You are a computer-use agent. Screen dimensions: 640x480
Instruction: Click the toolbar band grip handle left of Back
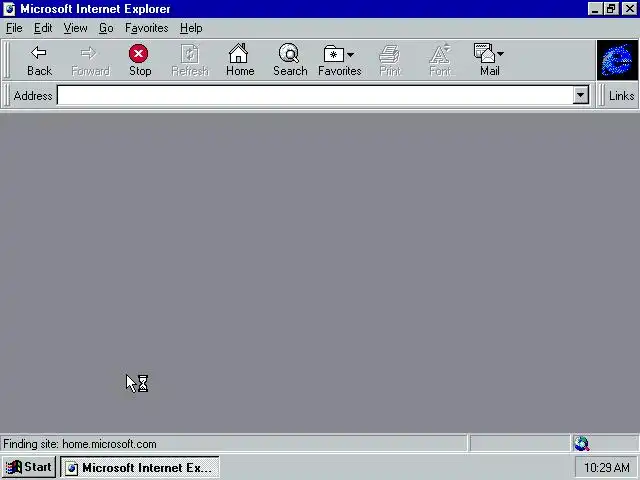point(7,60)
